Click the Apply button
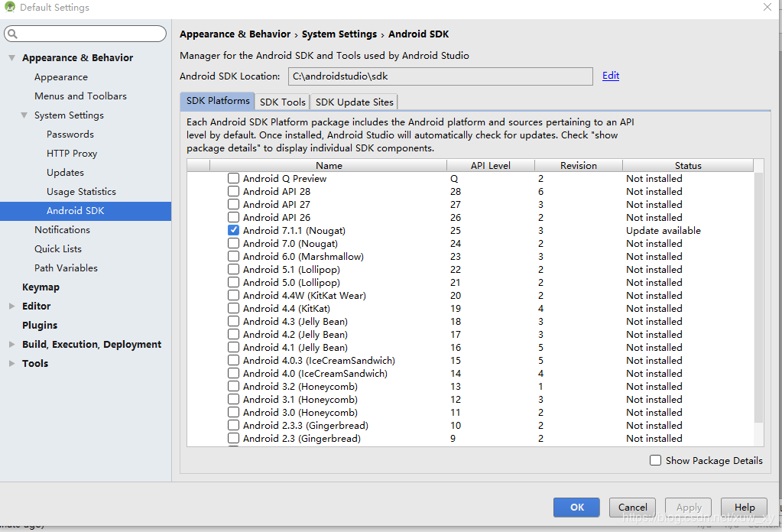This screenshot has height=532, width=782. pyautogui.click(x=689, y=507)
